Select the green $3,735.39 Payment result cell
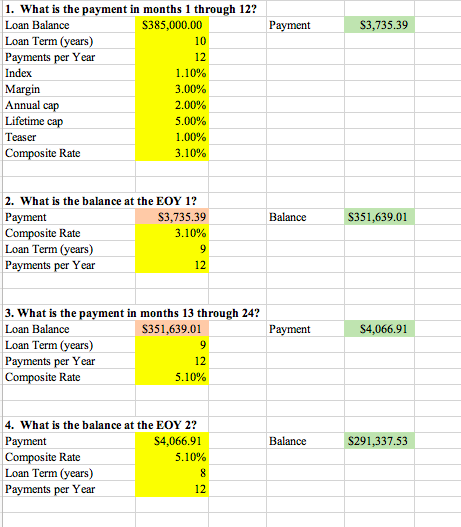This screenshot has width=461, height=527. 379,25
